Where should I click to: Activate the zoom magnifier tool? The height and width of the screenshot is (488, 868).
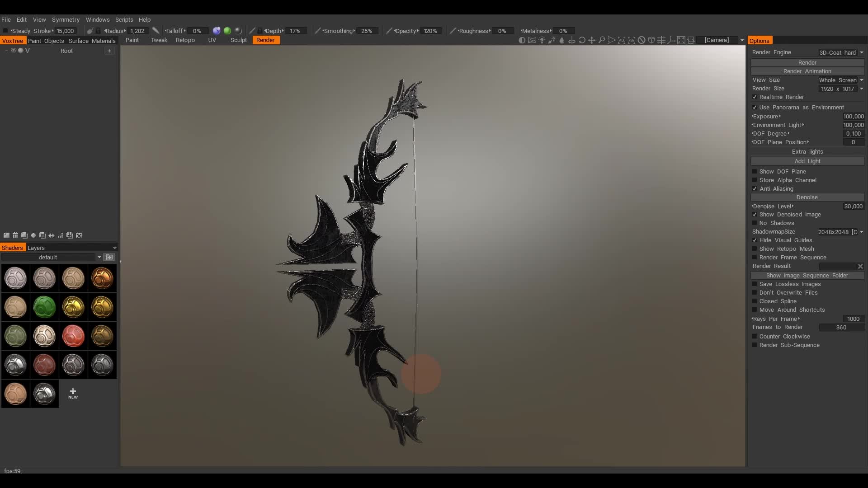[x=602, y=40]
